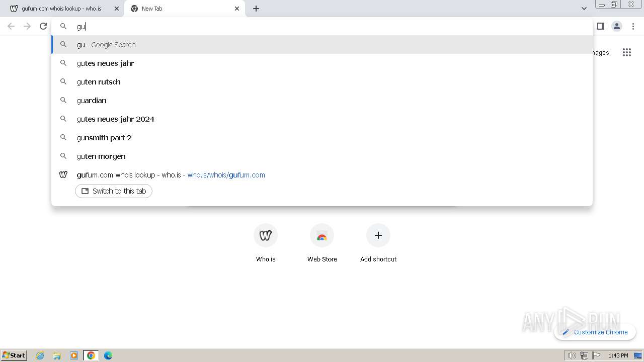Image resolution: width=644 pixels, height=362 pixels.
Task: Click the Customize Chrome button
Action: coord(595,332)
